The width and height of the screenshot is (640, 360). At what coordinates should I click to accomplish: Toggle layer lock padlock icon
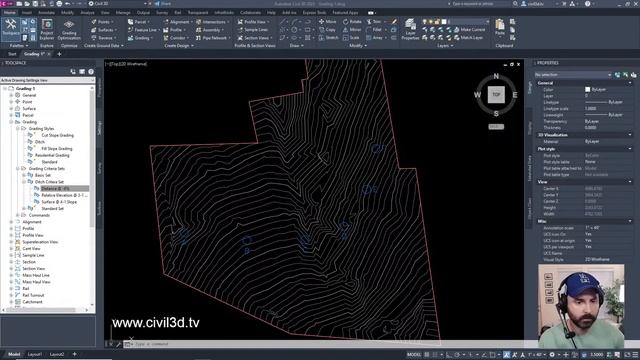click(437, 22)
